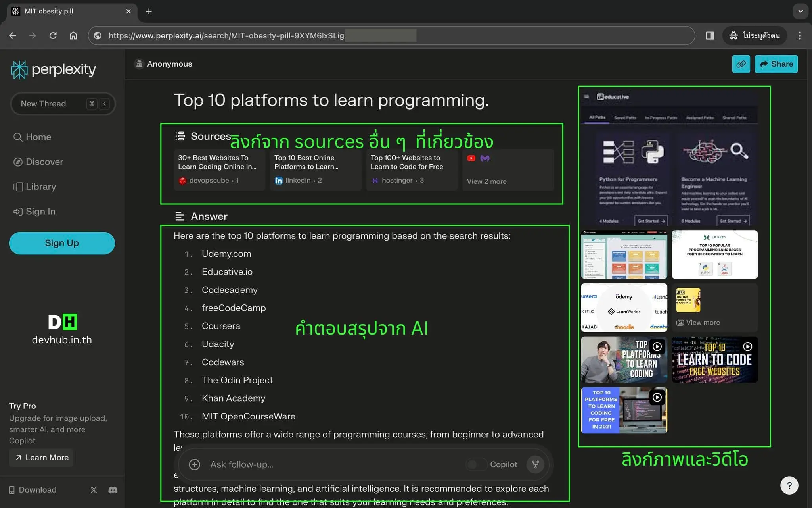Open the browser three-dot menu
Viewport: 812px width, 508px height.
[x=799, y=36]
